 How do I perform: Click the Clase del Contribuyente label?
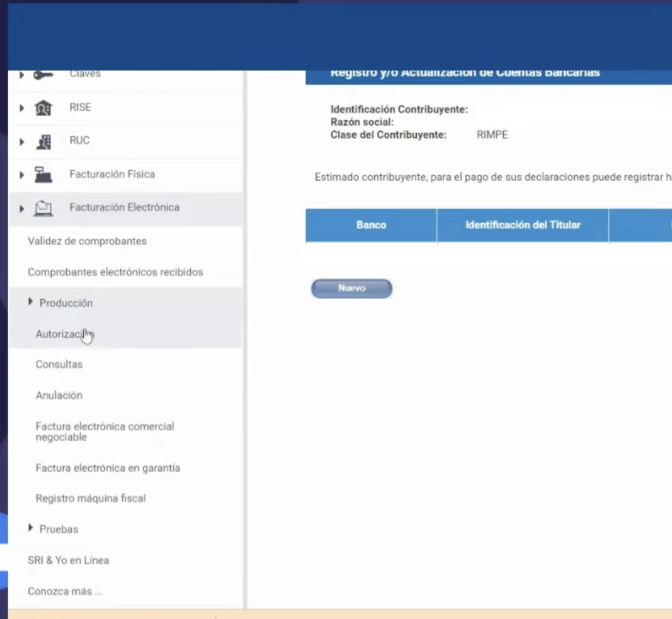(388, 135)
